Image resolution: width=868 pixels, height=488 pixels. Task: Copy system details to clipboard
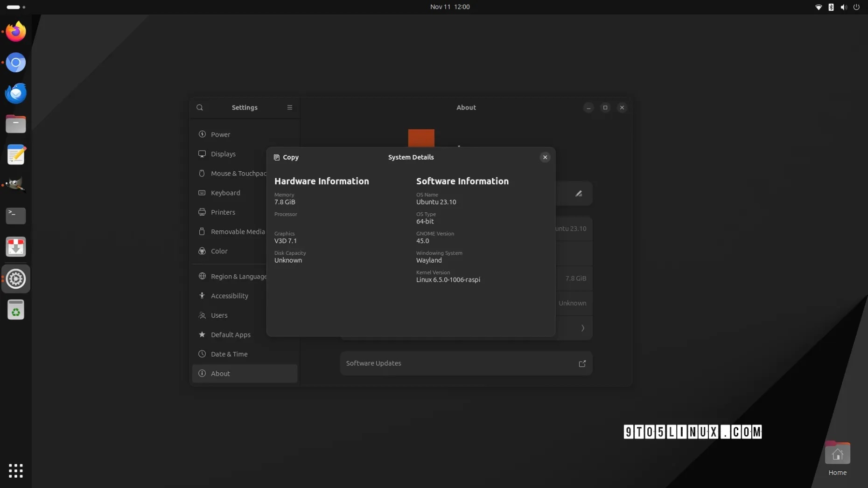click(286, 157)
